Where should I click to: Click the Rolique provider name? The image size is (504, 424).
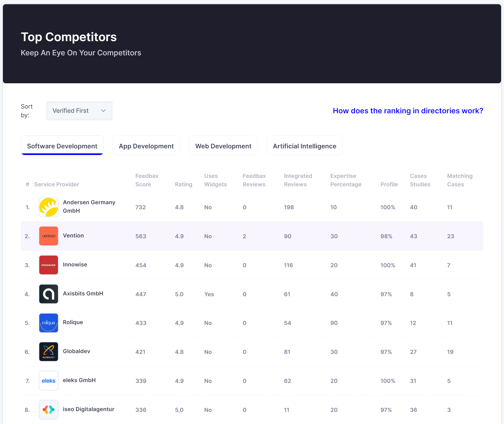(73, 322)
